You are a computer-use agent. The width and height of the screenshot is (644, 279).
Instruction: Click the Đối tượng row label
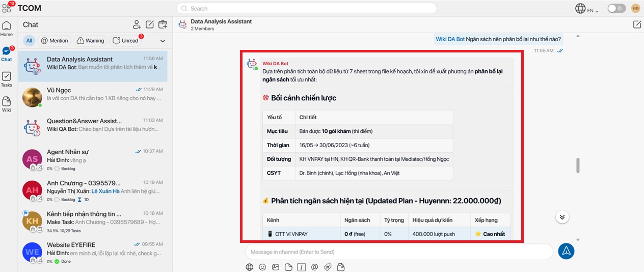click(x=278, y=159)
